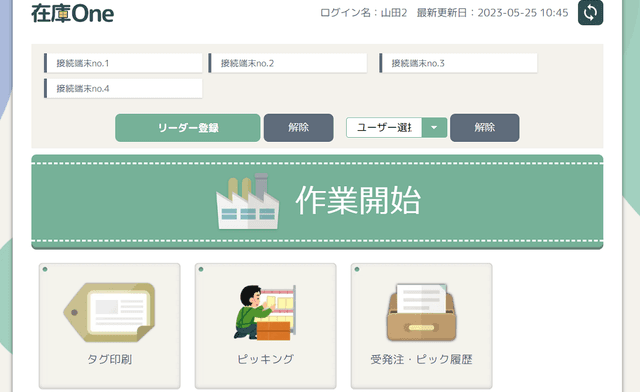Start work with the 作業開始 banner

317,202
